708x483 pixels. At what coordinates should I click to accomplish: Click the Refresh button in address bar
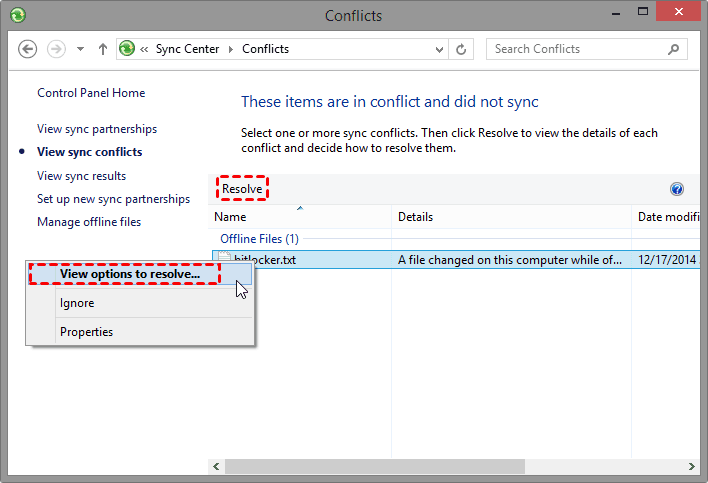click(461, 49)
